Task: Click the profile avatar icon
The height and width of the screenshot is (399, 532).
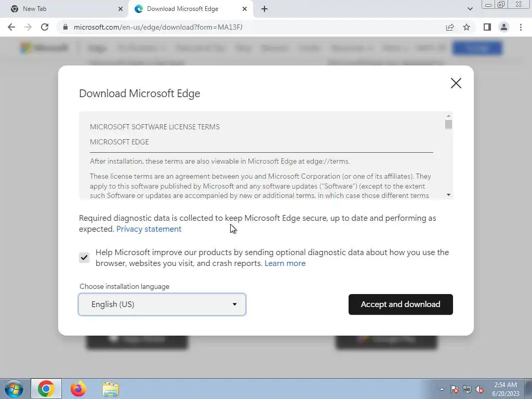Action: tap(504, 27)
